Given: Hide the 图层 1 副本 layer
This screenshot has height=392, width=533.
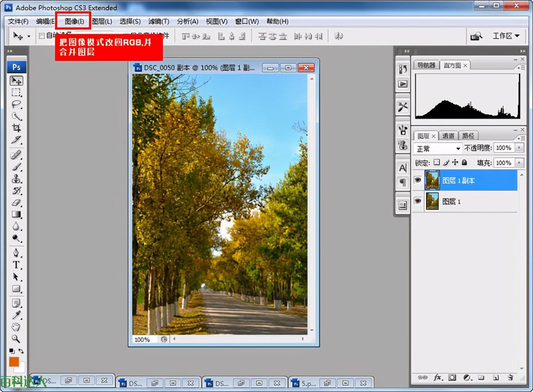Looking at the screenshot, I should tap(418, 180).
